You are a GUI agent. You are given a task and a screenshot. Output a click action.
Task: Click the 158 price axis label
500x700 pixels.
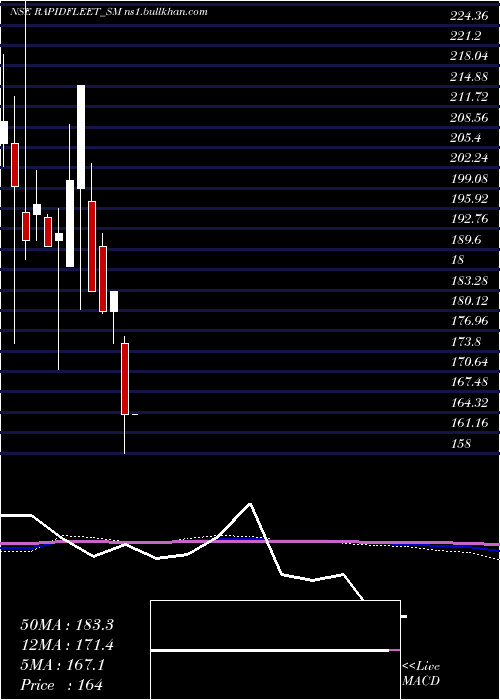click(461, 444)
